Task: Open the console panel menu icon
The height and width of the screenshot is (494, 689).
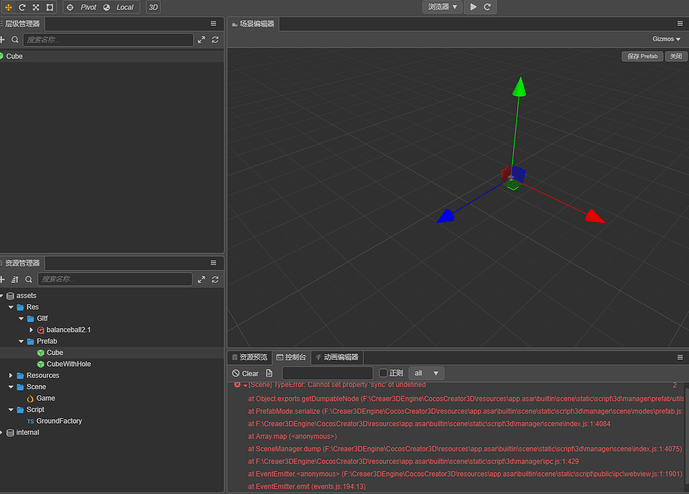Action: (x=680, y=357)
